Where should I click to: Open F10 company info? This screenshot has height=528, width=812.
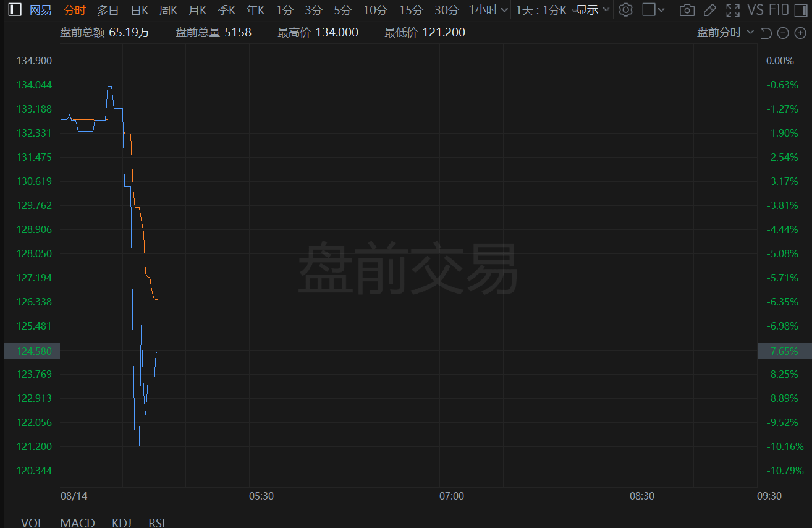(779, 10)
